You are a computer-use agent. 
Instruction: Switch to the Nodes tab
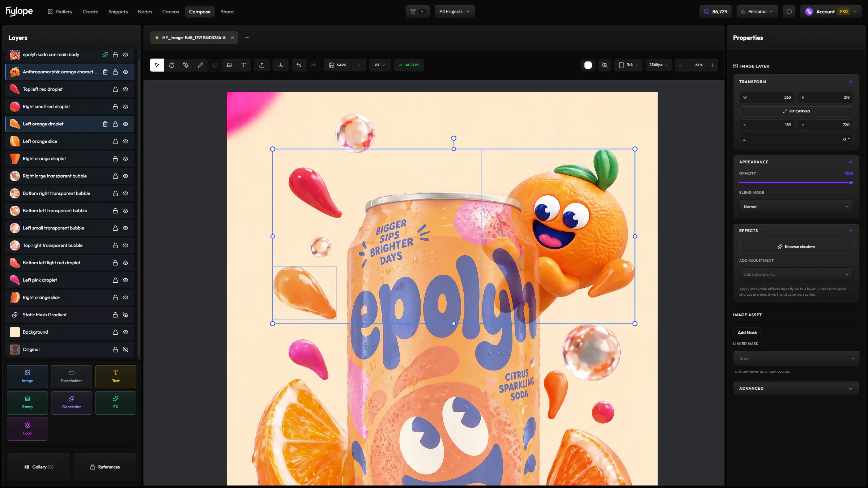[x=145, y=12]
